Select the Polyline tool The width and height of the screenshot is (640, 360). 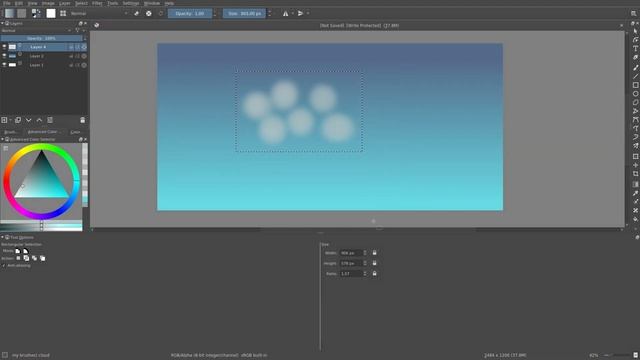636,111
